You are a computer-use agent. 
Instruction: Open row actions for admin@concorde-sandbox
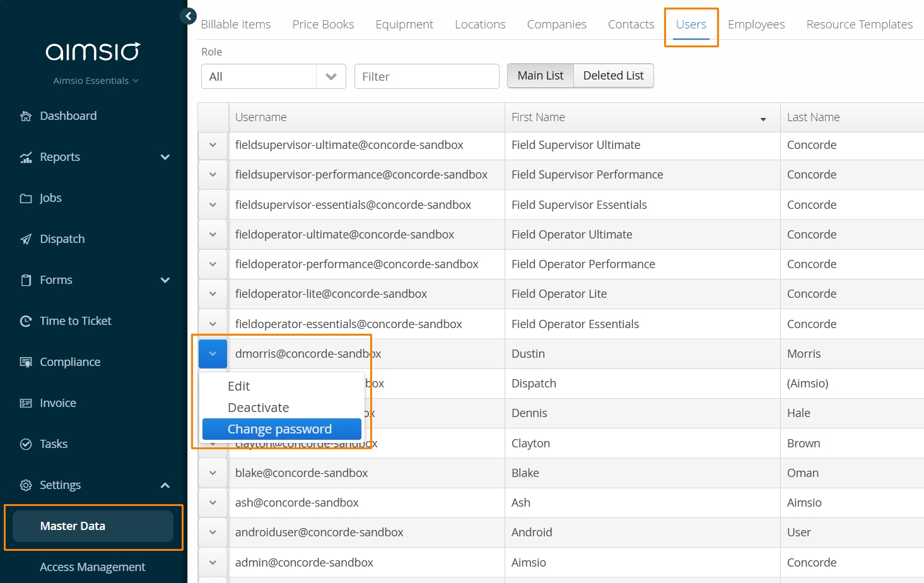(213, 563)
